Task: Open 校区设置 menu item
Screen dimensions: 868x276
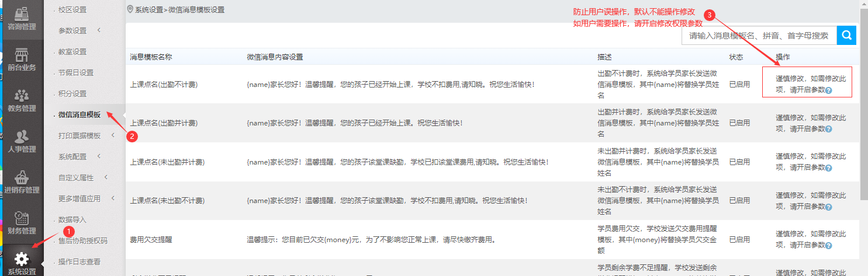Action: (x=72, y=9)
